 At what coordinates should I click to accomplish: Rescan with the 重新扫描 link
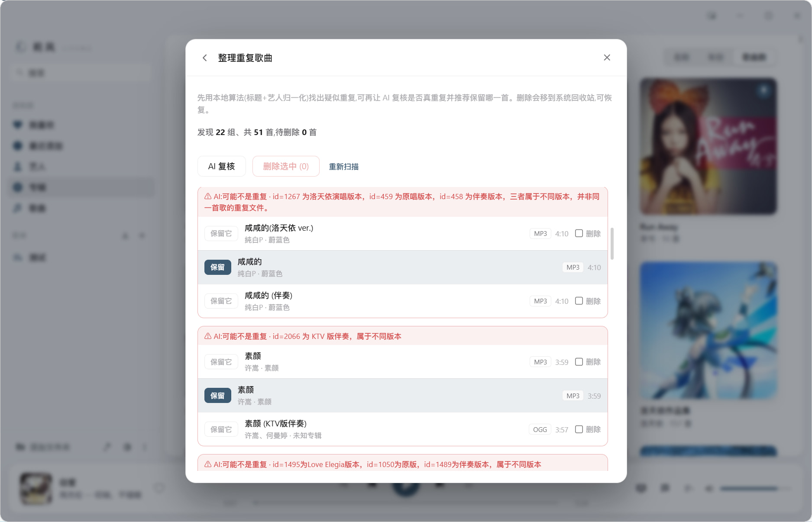[x=344, y=167]
